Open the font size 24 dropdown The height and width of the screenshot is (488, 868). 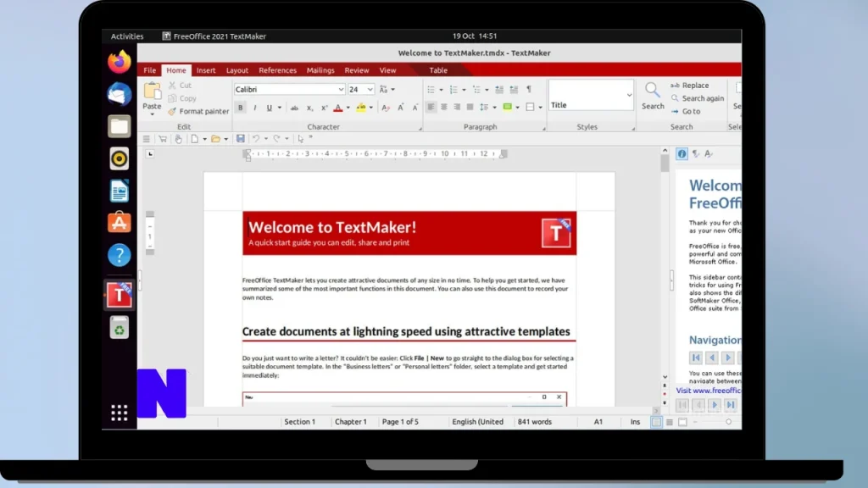click(370, 89)
